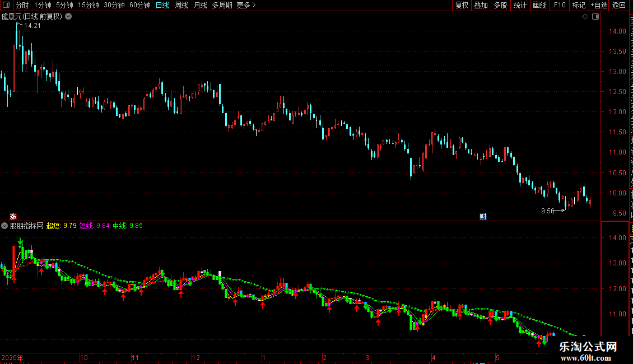Viewport: 633px width, 364px height.
Task: Click the 9.56 low price label
Action: click(x=548, y=211)
